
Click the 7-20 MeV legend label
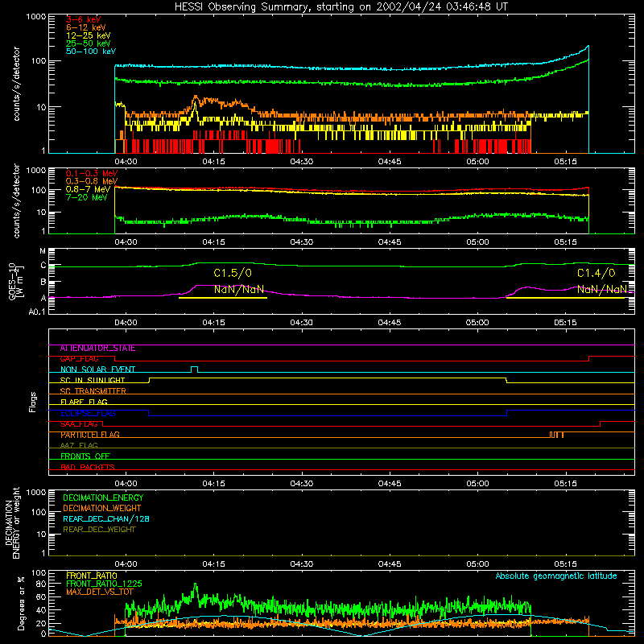pos(87,197)
